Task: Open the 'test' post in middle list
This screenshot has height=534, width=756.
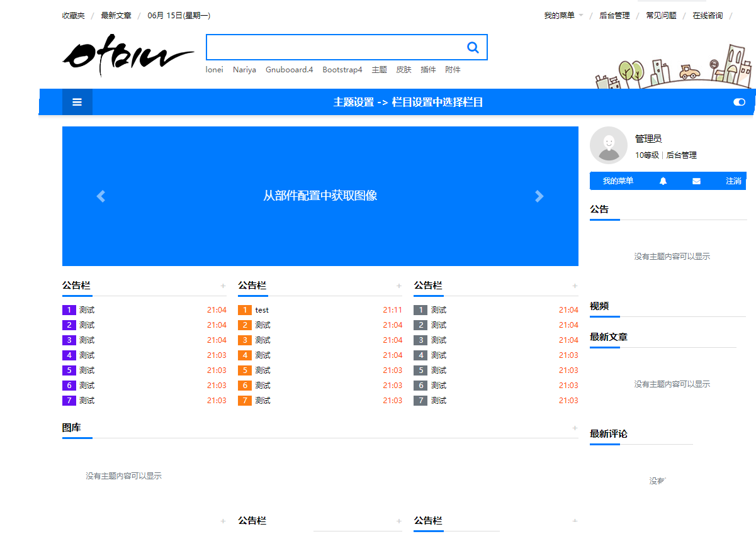Action: [x=262, y=310]
